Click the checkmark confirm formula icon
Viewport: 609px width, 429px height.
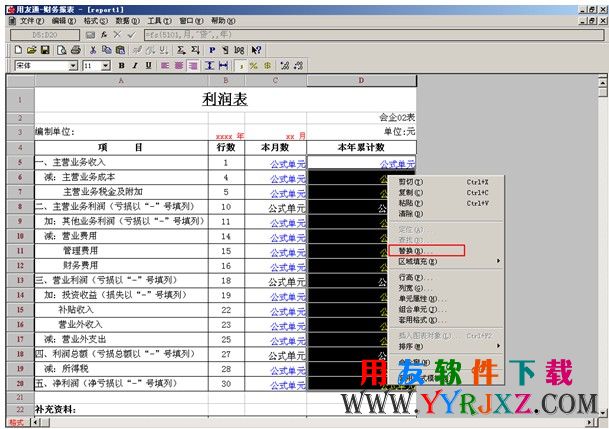pos(131,35)
